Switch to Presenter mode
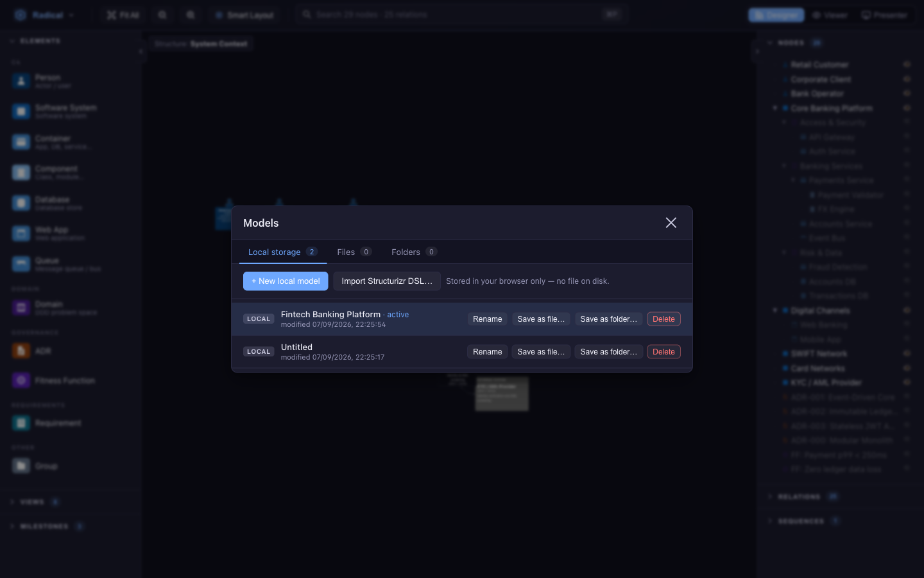 click(x=884, y=15)
